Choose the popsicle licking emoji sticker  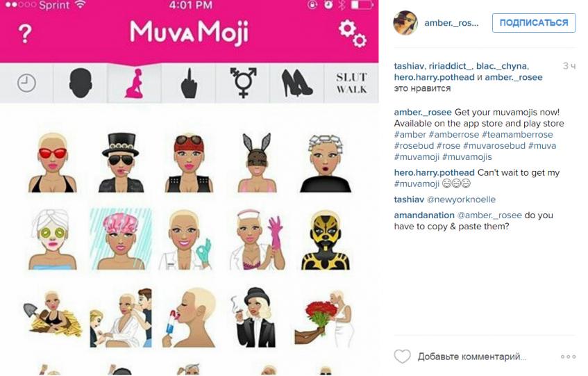point(190,318)
